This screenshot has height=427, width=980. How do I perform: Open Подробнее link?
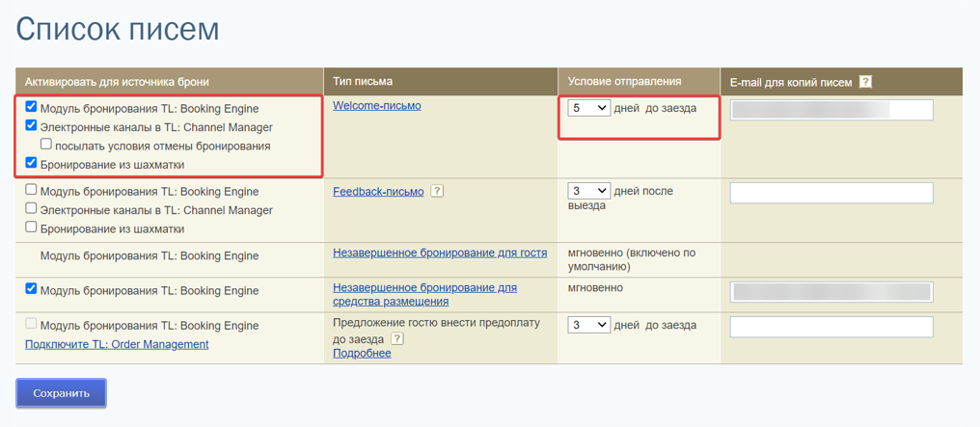point(362,354)
